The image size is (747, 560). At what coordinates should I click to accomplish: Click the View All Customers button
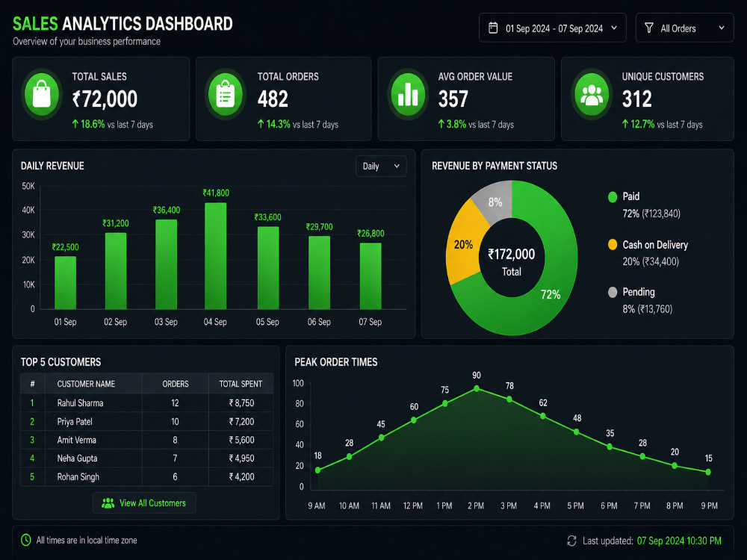tap(144, 503)
